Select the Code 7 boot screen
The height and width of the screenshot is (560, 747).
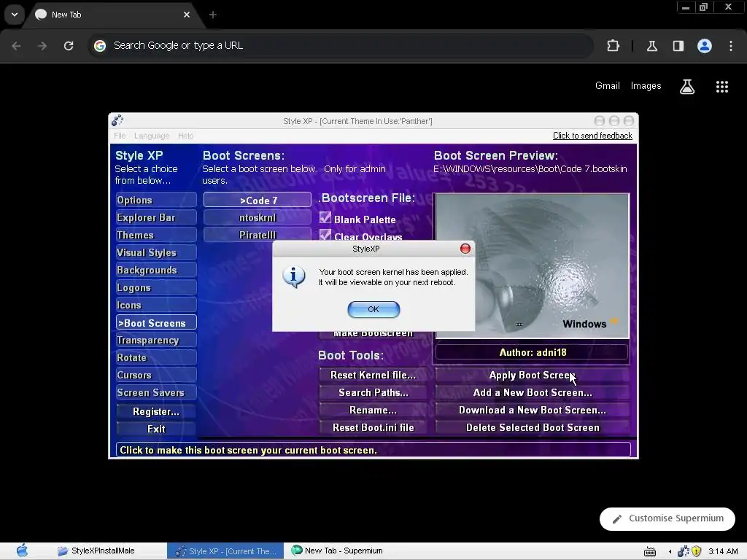[258, 200]
